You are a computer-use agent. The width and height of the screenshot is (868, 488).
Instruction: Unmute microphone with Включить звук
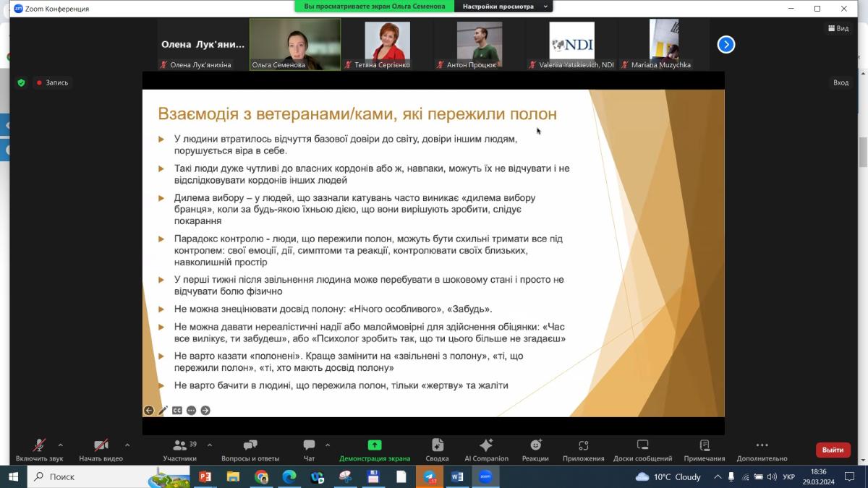39,450
